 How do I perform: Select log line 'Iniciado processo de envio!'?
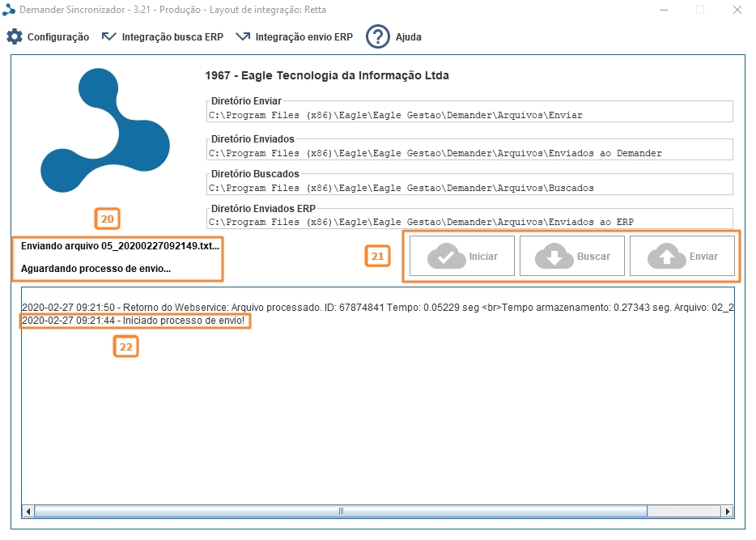(x=133, y=321)
